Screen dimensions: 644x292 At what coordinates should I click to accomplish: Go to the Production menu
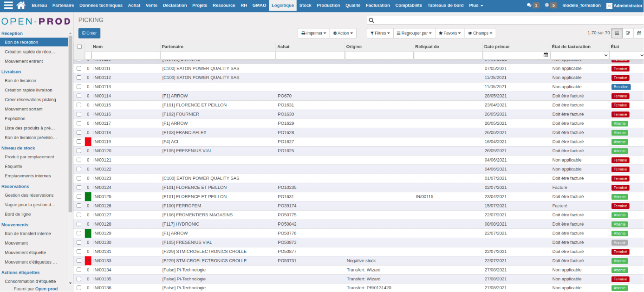point(328,5)
